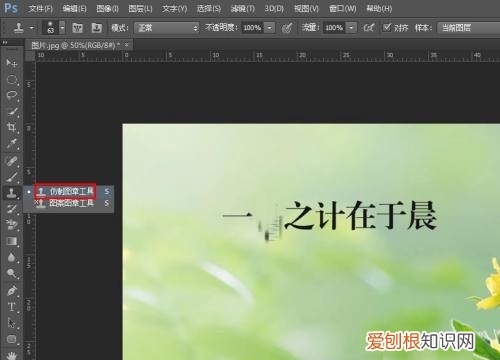Open the 选择(S) menu

pyautogui.click(x=209, y=8)
